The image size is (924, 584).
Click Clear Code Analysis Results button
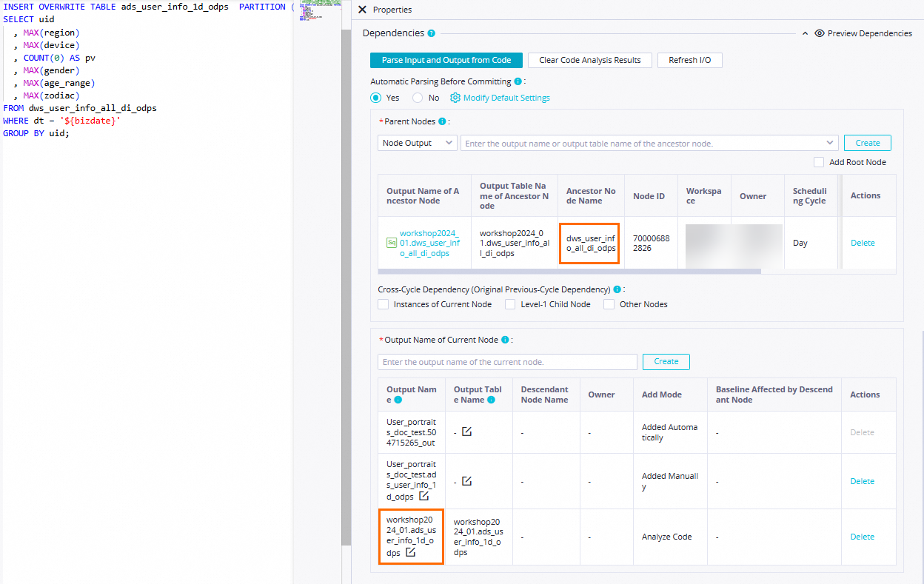pos(590,60)
